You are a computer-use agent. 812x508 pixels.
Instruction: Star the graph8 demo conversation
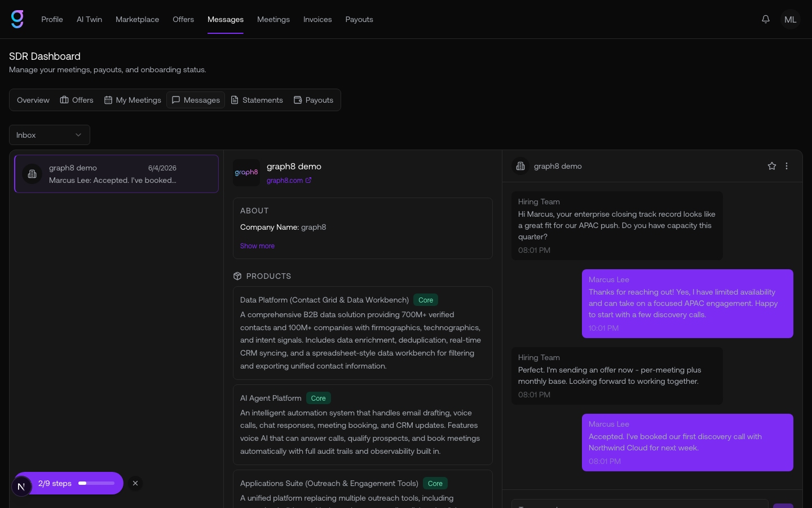[772, 166]
